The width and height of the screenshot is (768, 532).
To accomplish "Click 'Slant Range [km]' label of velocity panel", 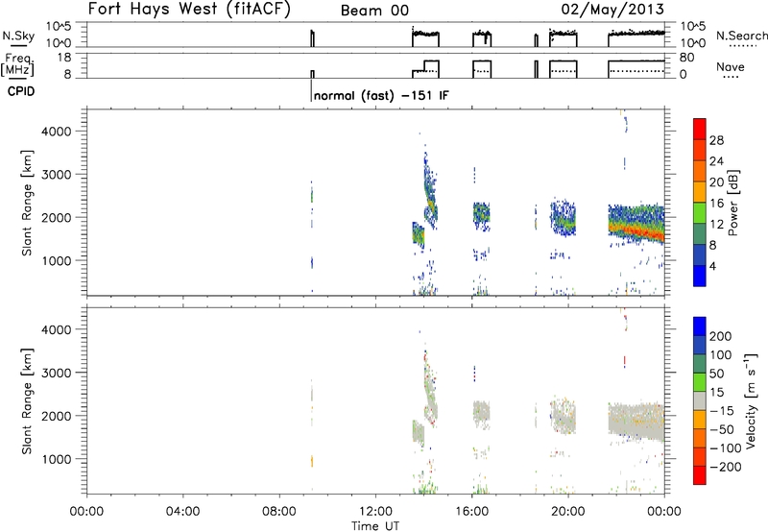I will point(27,401).
